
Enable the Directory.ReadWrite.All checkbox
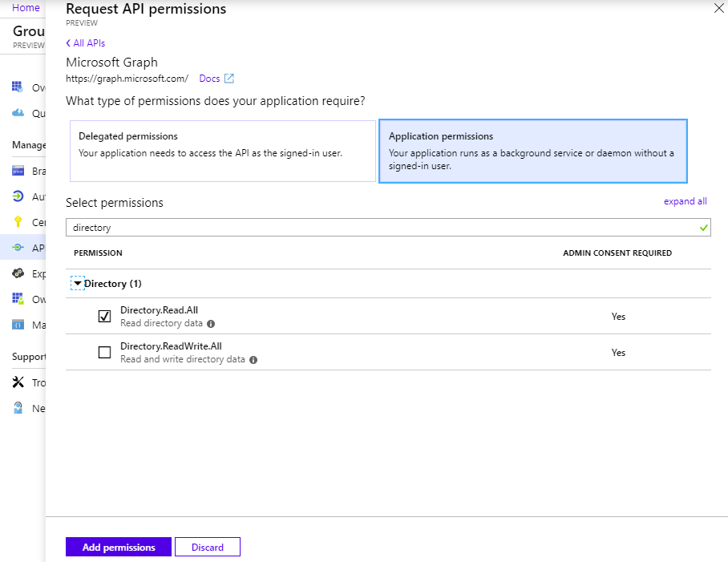point(104,352)
